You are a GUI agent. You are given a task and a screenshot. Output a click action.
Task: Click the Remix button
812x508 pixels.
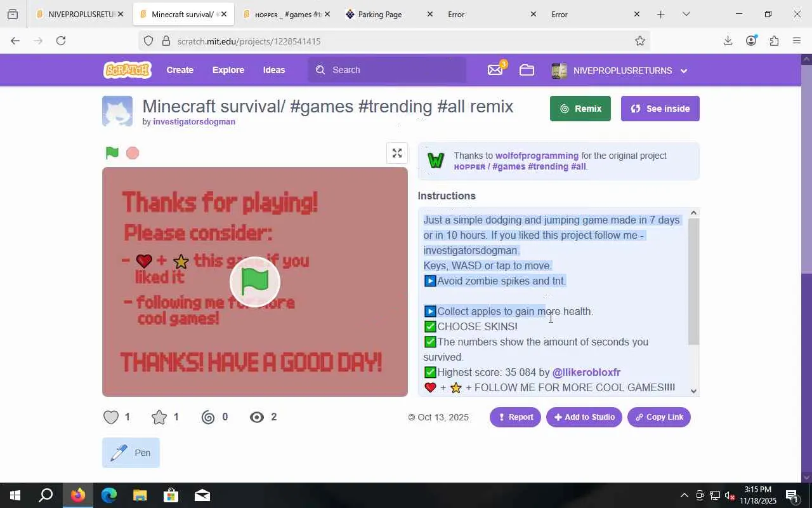[580, 109]
